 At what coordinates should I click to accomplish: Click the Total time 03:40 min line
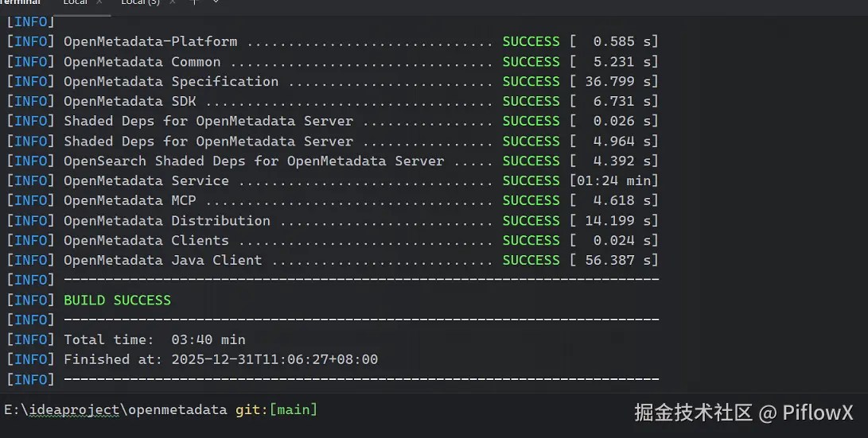(x=154, y=340)
